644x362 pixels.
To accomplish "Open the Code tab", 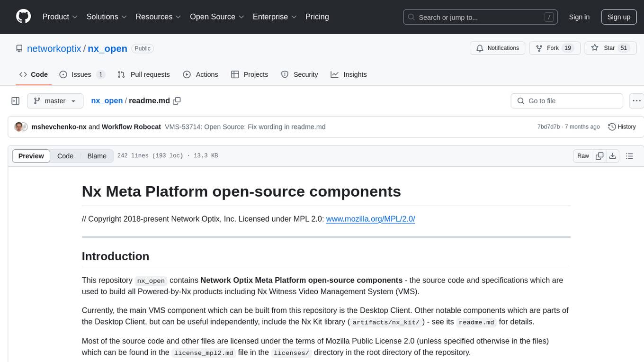I will [x=34, y=74].
